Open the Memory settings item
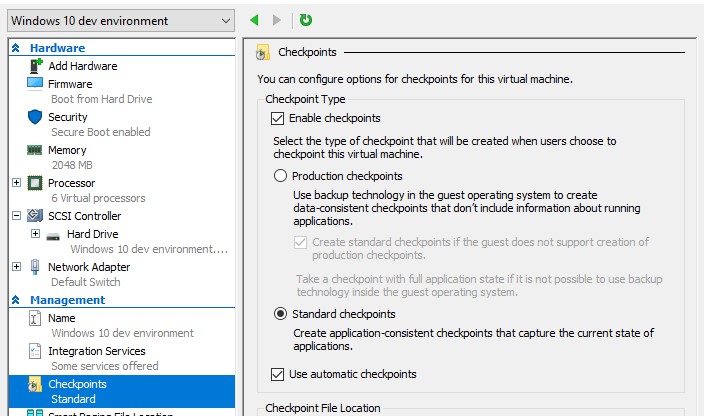Viewport: 704px width, 416px height. [67, 150]
